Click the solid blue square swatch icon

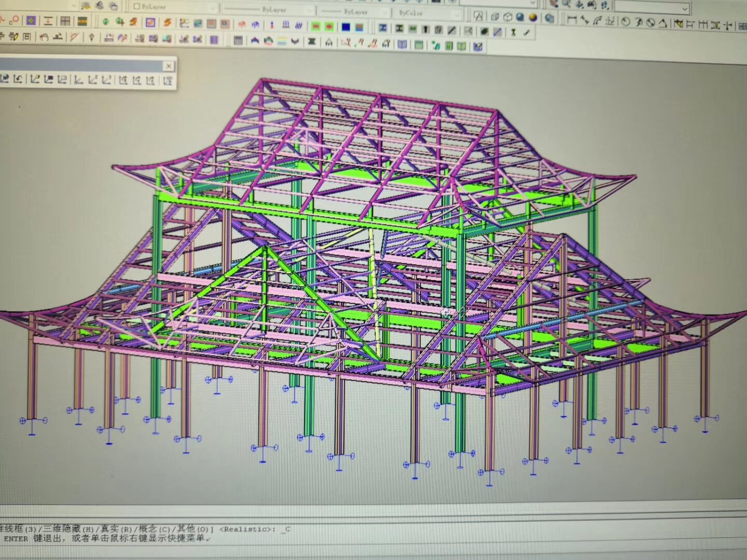tap(346, 27)
